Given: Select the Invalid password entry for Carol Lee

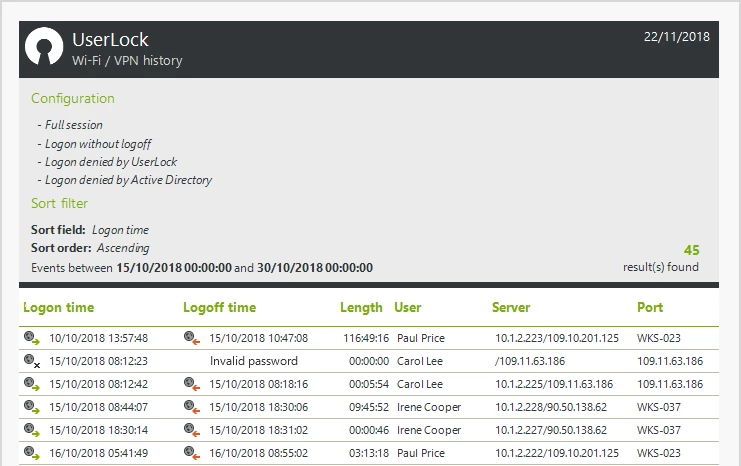Looking at the screenshot, I should tap(253, 361).
